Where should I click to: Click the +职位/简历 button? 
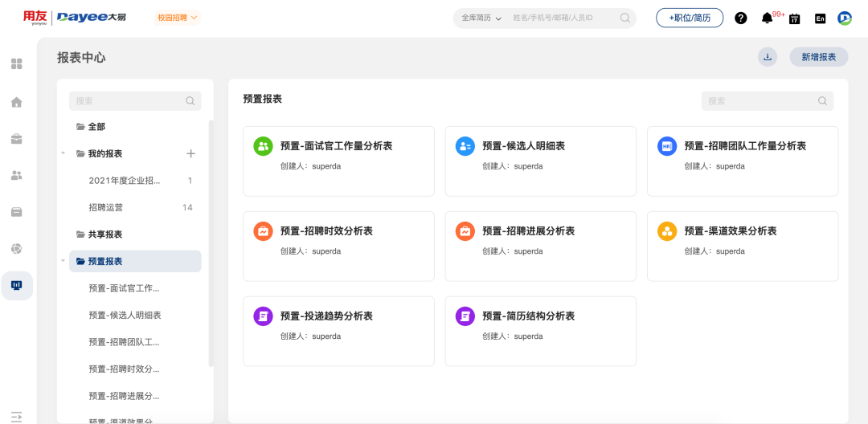[x=690, y=18]
